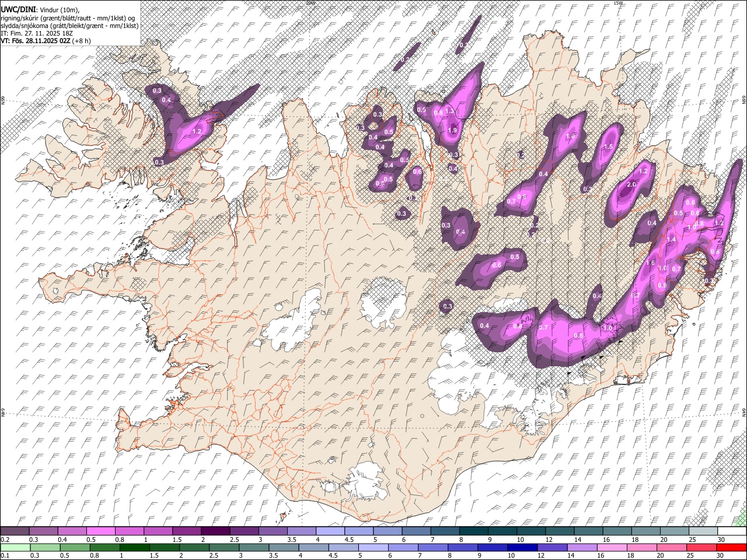Click the bright red bottom-row swatch after 30
This screenshot has height=560, width=747.
[731, 548]
